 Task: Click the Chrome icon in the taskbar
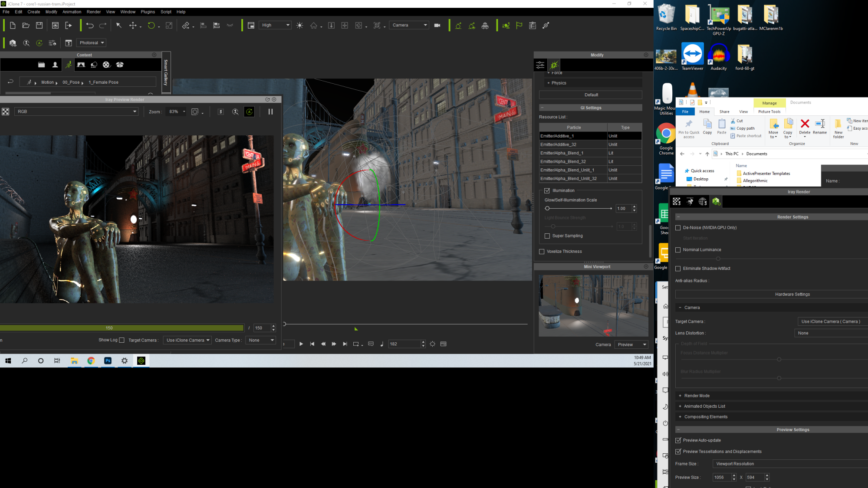point(91,361)
